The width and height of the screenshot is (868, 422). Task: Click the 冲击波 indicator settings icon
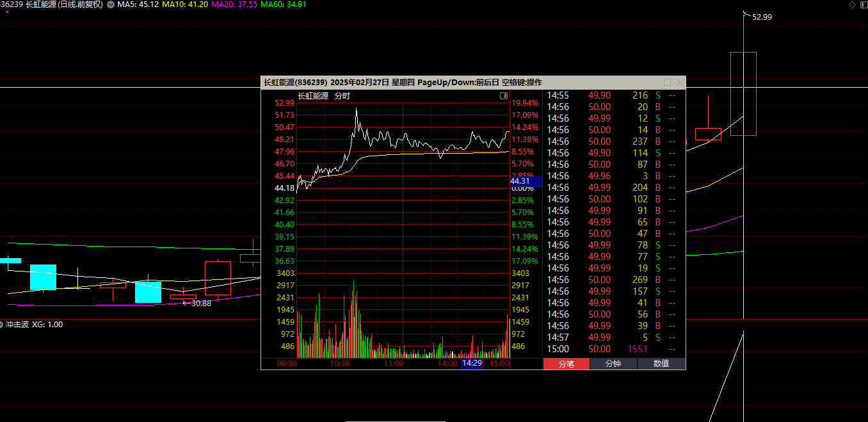[2, 325]
